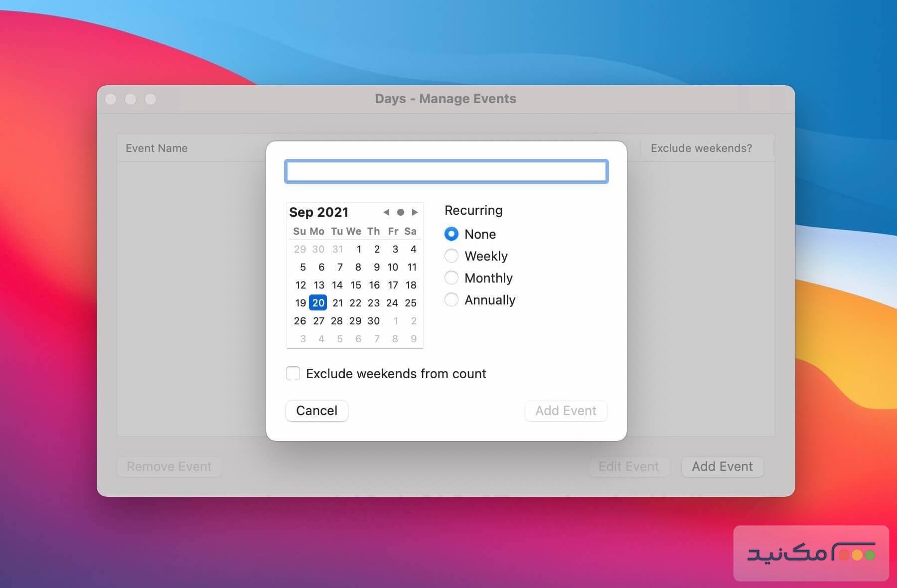Image resolution: width=897 pixels, height=588 pixels.
Task: Enable Weekly recurrence
Action: [x=451, y=256]
